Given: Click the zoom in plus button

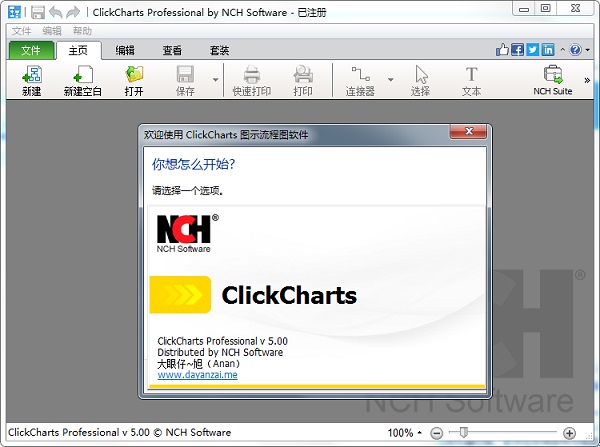Looking at the screenshot, I should pyautogui.click(x=569, y=433).
